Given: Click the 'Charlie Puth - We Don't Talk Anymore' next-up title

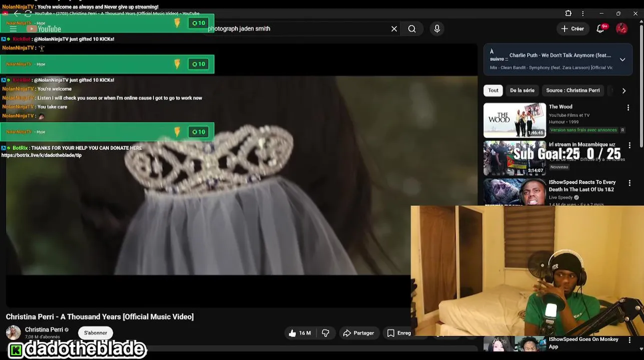Looking at the screenshot, I should pos(560,55).
